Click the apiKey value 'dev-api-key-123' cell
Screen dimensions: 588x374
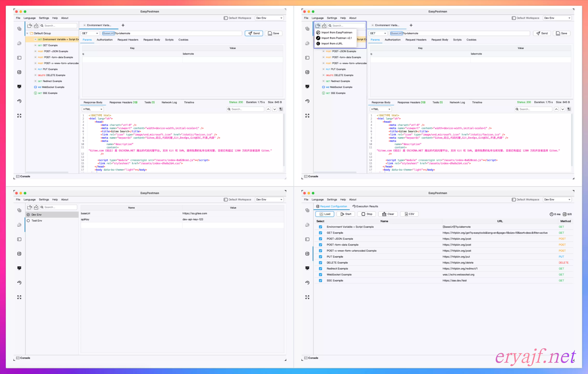tap(193, 219)
